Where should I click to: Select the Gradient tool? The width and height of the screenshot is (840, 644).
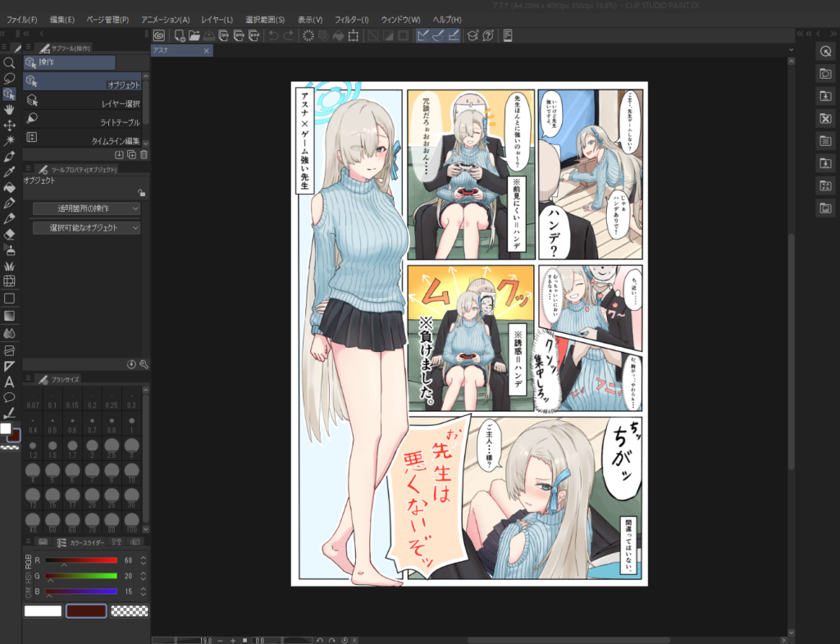(x=9, y=316)
